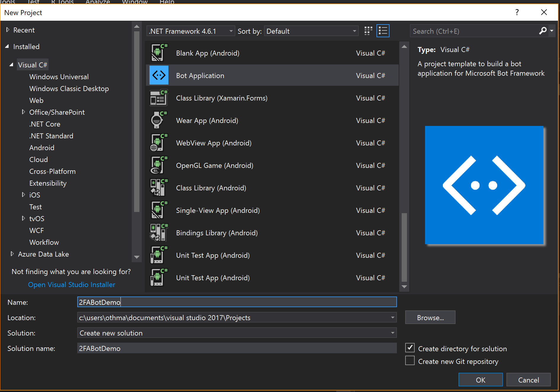Enable Create new Git repository
The height and width of the screenshot is (392, 560).
click(x=410, y=360)
